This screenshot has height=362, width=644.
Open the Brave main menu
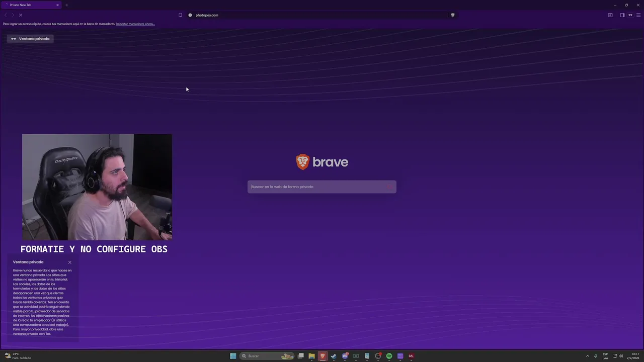(x=638, y=15)
